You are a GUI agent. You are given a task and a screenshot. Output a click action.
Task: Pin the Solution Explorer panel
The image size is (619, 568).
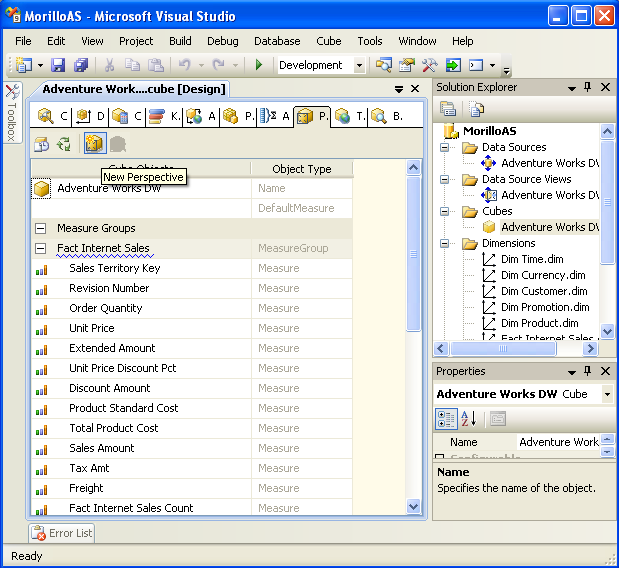(x=587, y=87)
